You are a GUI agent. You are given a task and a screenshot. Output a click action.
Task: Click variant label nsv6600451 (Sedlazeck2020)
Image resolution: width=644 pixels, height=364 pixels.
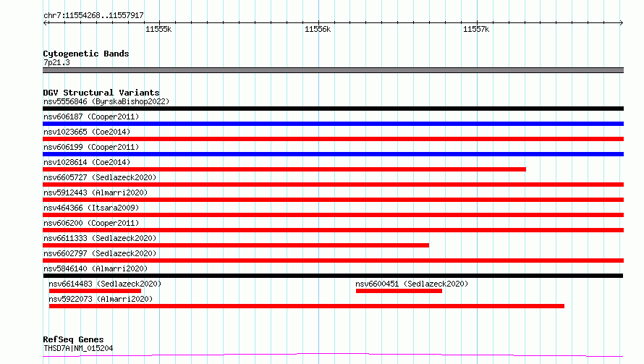click(412, 284)
